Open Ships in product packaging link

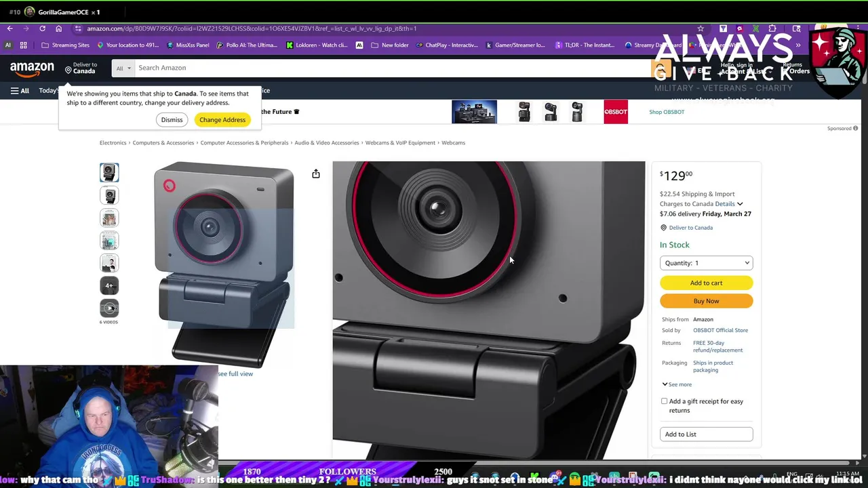[713, 366]
